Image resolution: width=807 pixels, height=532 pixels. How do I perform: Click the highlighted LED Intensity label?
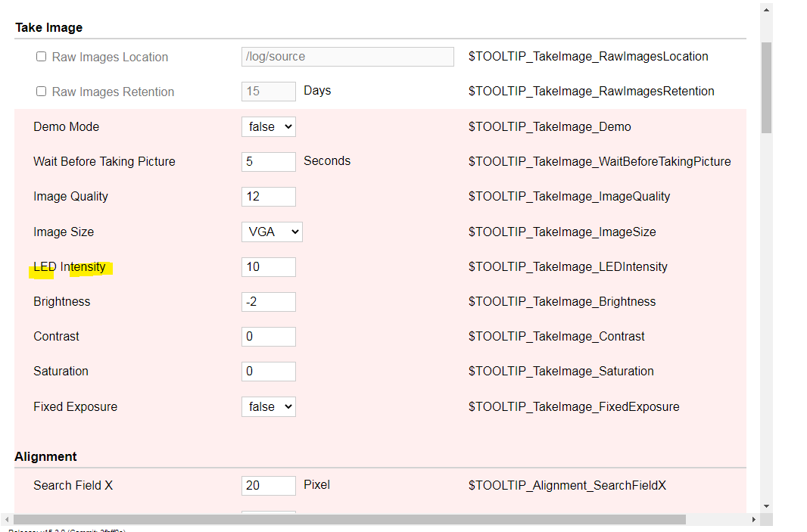click(x=70, y=266)
